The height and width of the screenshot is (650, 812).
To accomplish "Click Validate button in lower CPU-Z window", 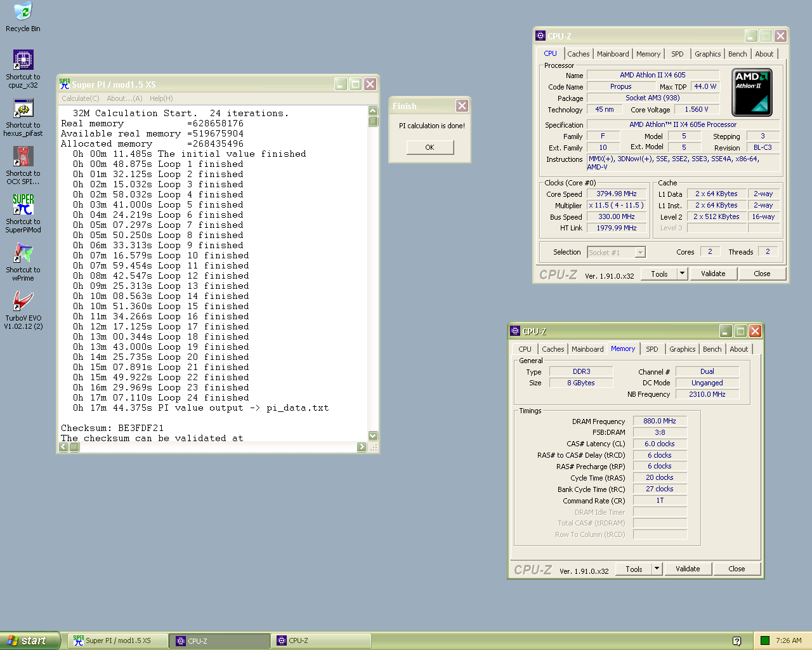I will coord(688,569).
